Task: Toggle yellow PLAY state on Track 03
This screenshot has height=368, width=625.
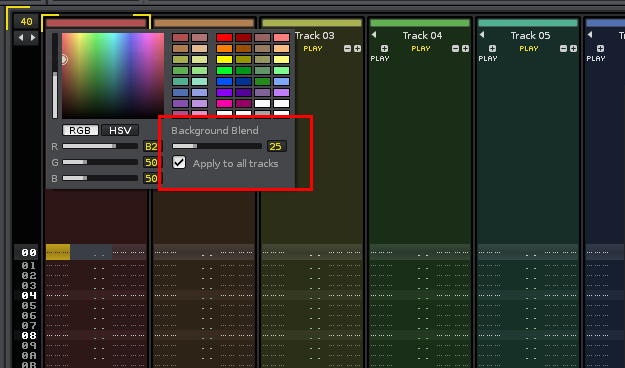Action: coord(313,49)
